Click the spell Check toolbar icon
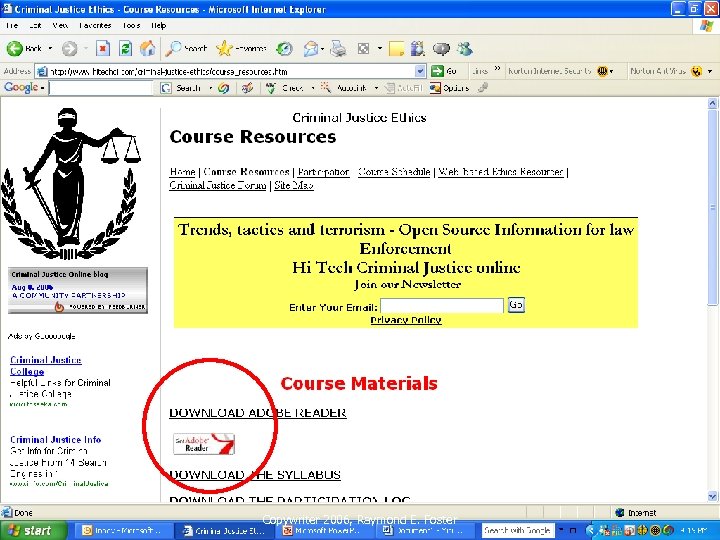 285,88
